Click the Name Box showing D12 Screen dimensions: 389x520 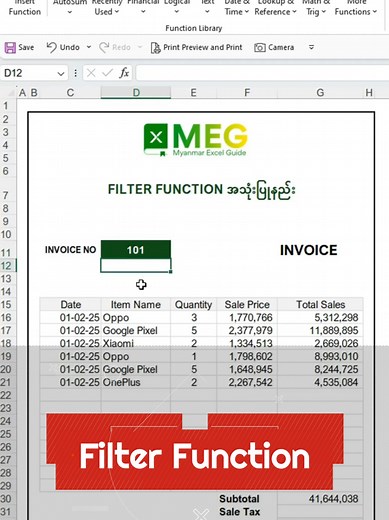pos(28,73)
